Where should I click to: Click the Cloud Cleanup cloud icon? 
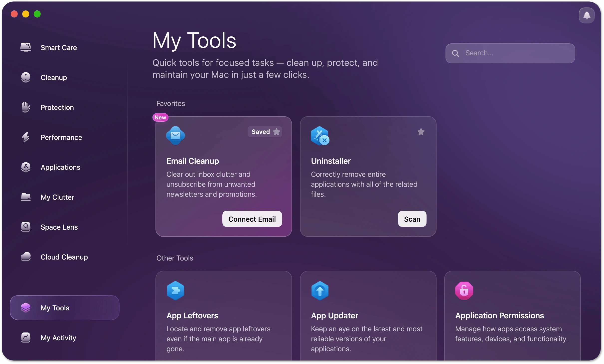[26, 257]
